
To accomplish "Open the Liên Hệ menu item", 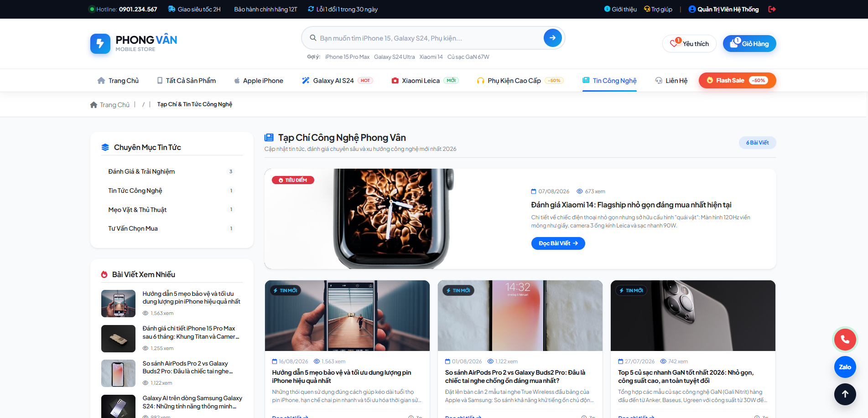I will coord(671,81).
